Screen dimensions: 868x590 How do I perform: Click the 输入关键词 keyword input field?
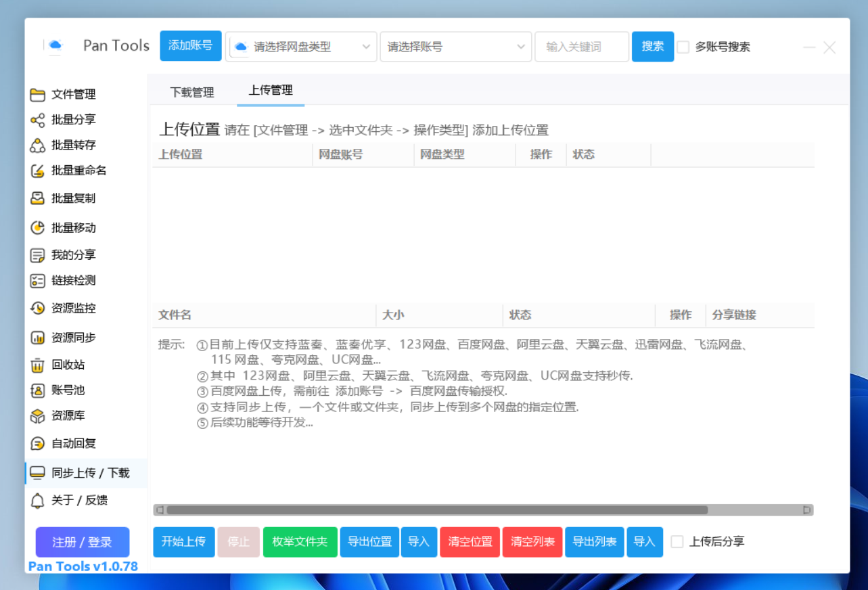pyautogui.click(x=580, y=47)
